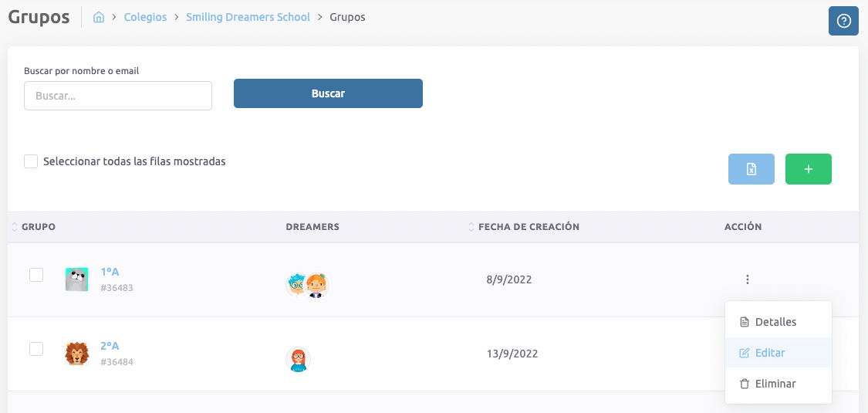The height and width of the screenshot is (413, 868).
Task: Click the lion avatar of group 2ºA
Action: (76, 354)
